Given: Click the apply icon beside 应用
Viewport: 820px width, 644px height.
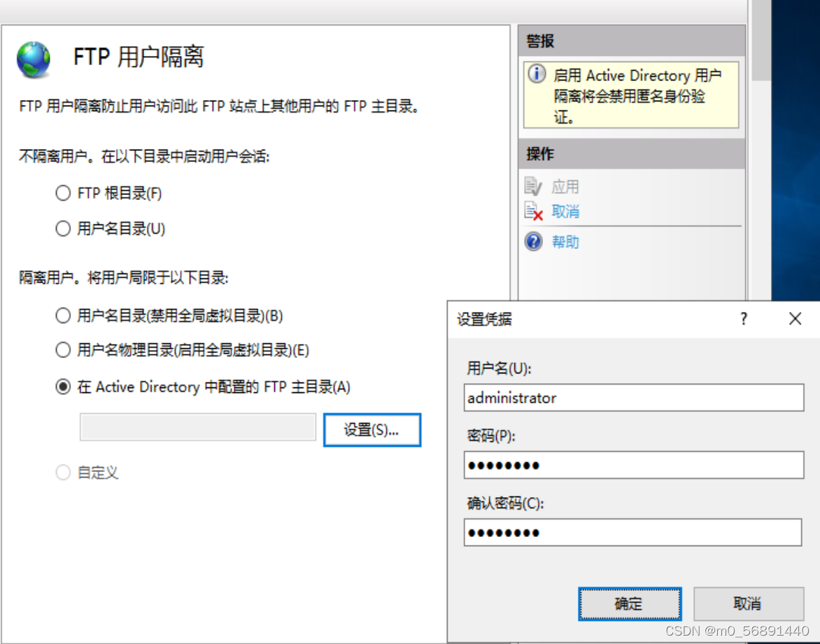Looking at the screenshot, I should pyautogui.click(x=535, y=186).
